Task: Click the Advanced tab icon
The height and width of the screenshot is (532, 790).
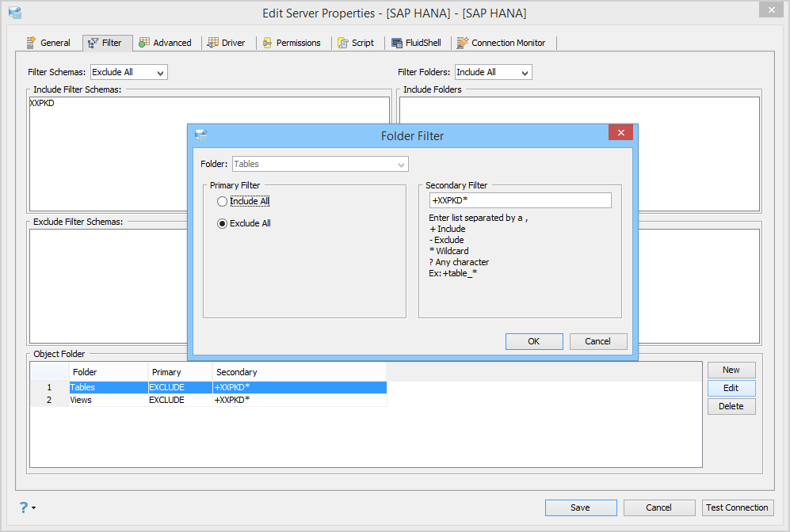Action: [x=144, y=43]
